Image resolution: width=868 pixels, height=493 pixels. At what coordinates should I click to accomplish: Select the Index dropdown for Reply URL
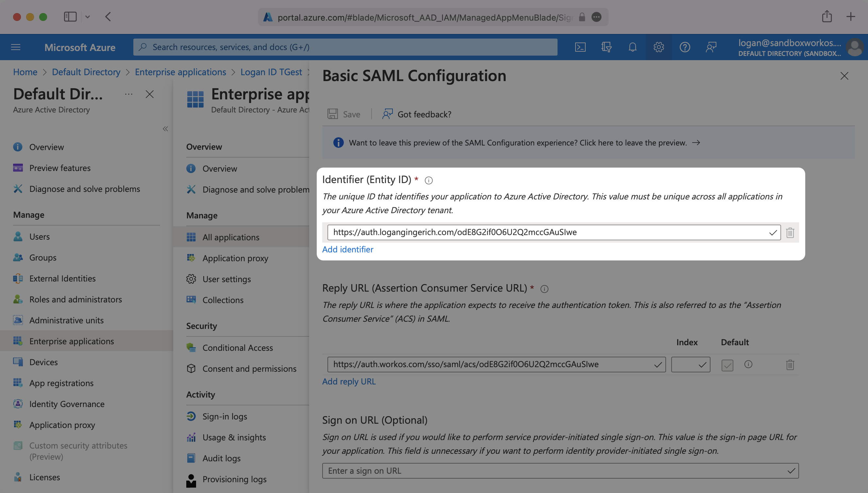[689, 364]
